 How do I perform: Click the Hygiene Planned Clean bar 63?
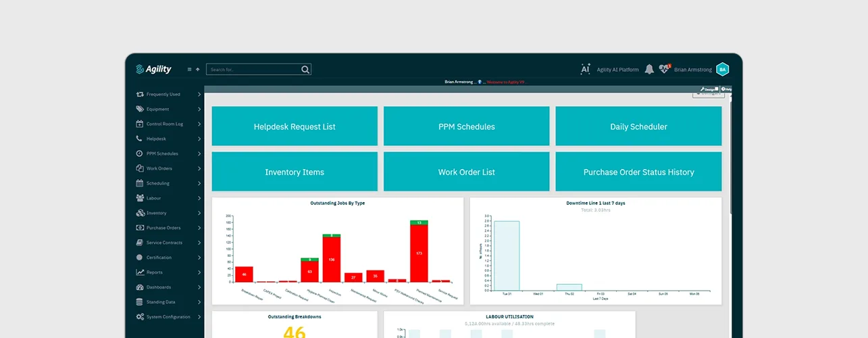coord(309,272)
